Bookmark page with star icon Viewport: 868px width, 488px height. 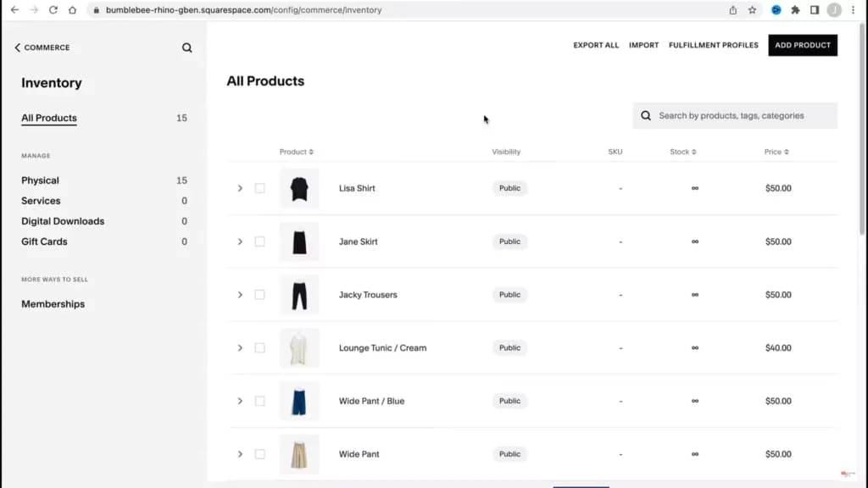click(x=753, y=10)
